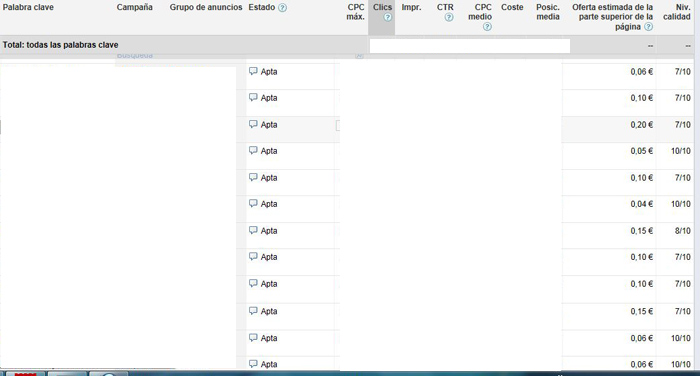Open status bubble in 0,15 € 7/10 row
700x376 pixels.
coord(253,310)
